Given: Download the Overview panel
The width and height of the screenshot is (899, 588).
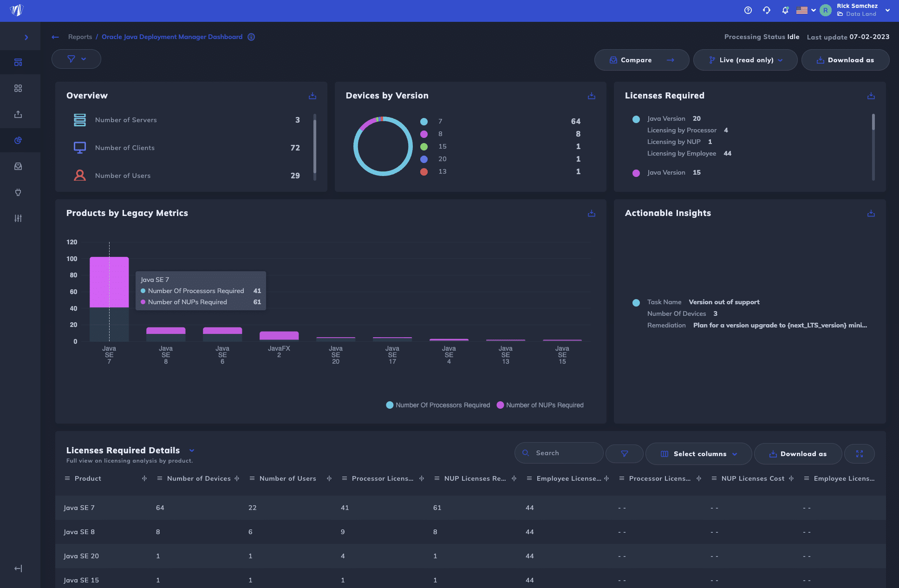Looking at the screenshot, I should 313,96.
